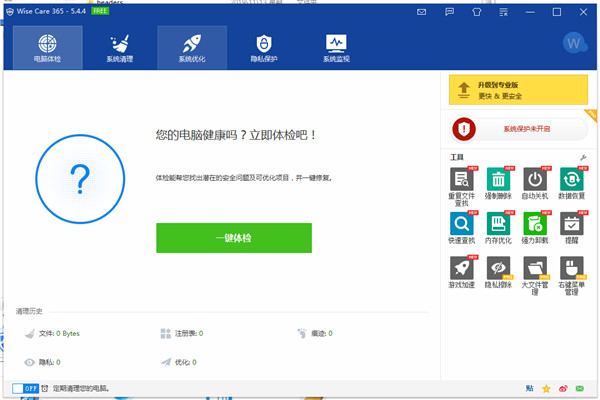This screenshot has height=400, width=600.
Task: Click the wrench icon beside 工具
Action: tap(583, 157)
